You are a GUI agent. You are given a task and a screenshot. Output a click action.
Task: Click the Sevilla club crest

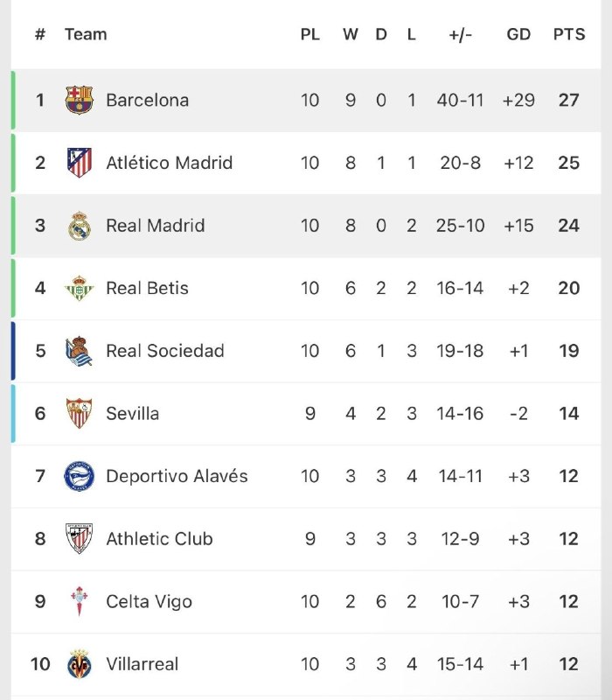point(79,413)
